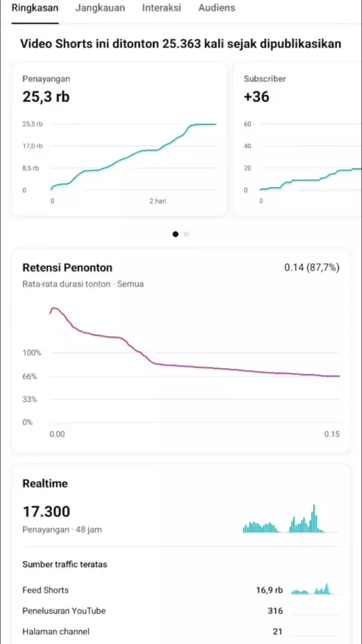This screenshot has width=362, height=644.
Task: Open the Interaksi tab
Action: pos(161,8)
